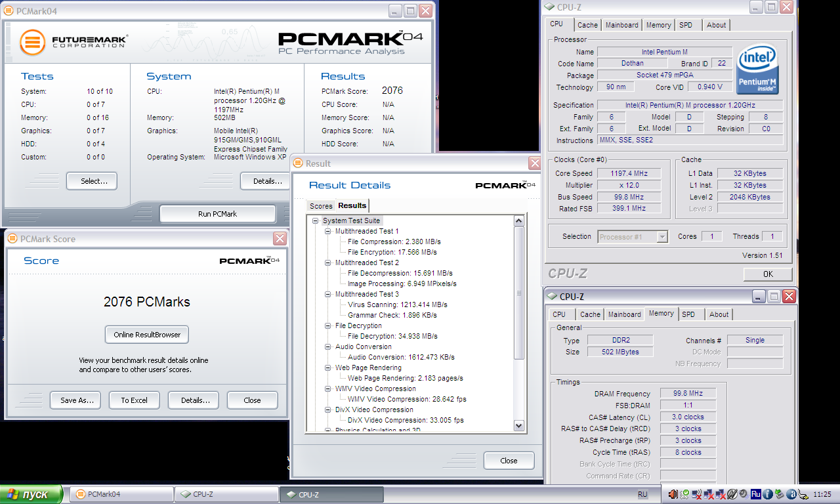This screenshot has width=840, height=504.
Task: Click the wireless network disconnected tray icon
Action: tap(696, 494)
